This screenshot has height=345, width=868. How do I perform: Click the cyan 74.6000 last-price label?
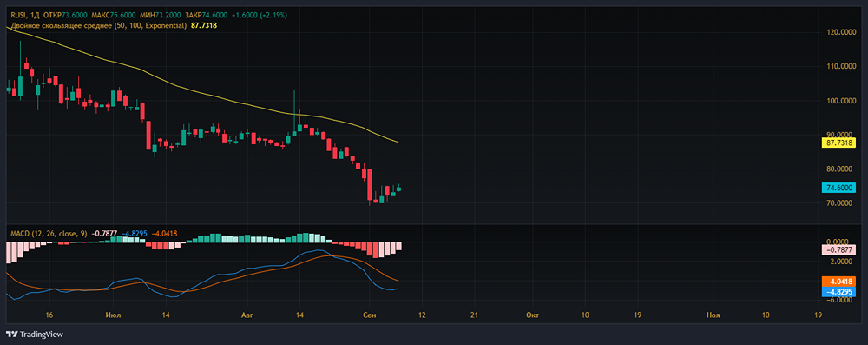click(x=838, y=188)
